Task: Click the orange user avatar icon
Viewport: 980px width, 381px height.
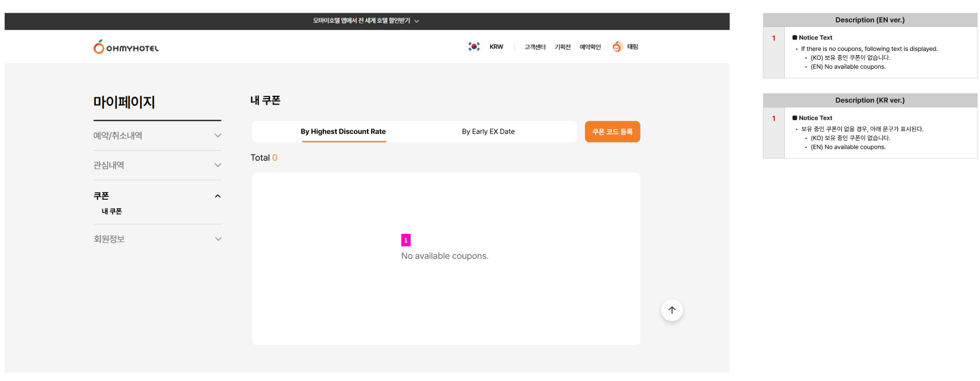Action: point(617,47)
